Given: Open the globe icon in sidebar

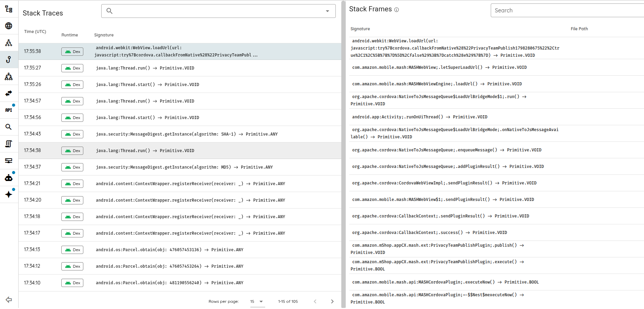Looking at the screenshot, I should pyautogui.click(x=9, y=26).
